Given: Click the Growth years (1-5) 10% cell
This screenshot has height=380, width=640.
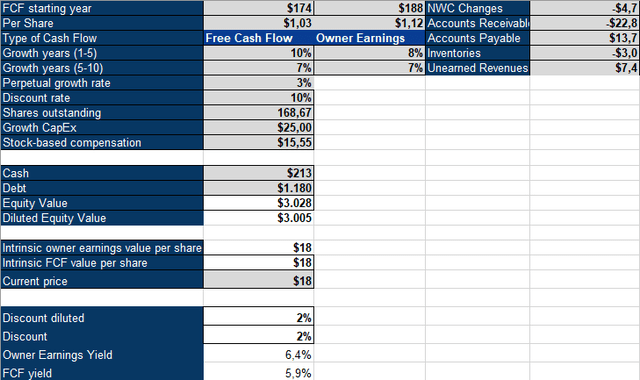Looking at the screenshot, I should 258,53.
